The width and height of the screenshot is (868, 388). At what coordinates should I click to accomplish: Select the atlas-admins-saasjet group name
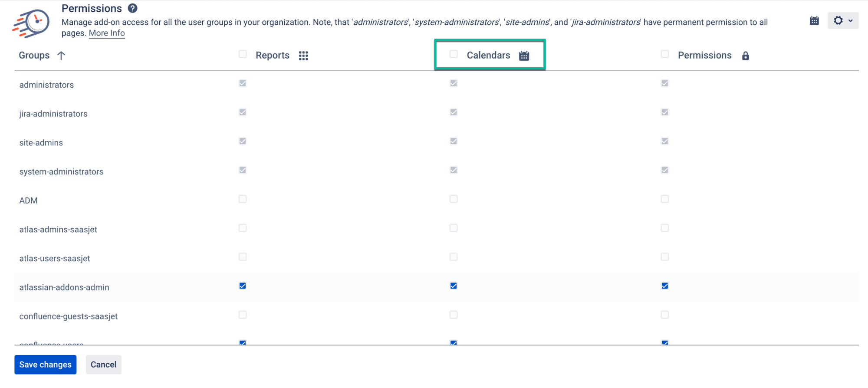58,230
